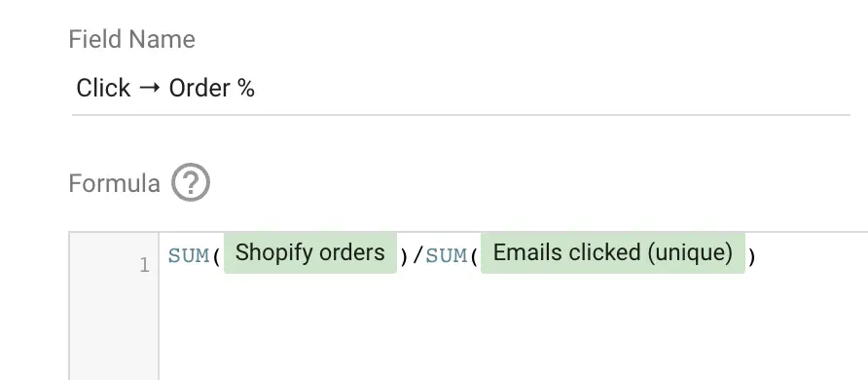Click the word Click in the field name
The image size is (868, 380).
coord(103,88)
